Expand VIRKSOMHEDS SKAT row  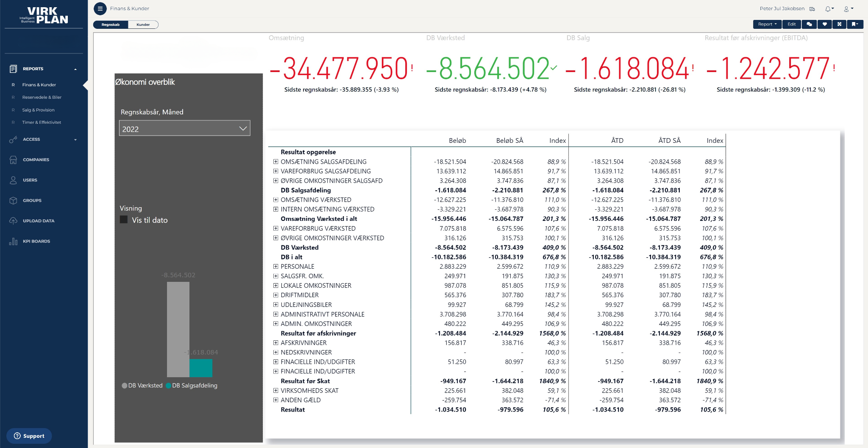[x=275, y=390]
